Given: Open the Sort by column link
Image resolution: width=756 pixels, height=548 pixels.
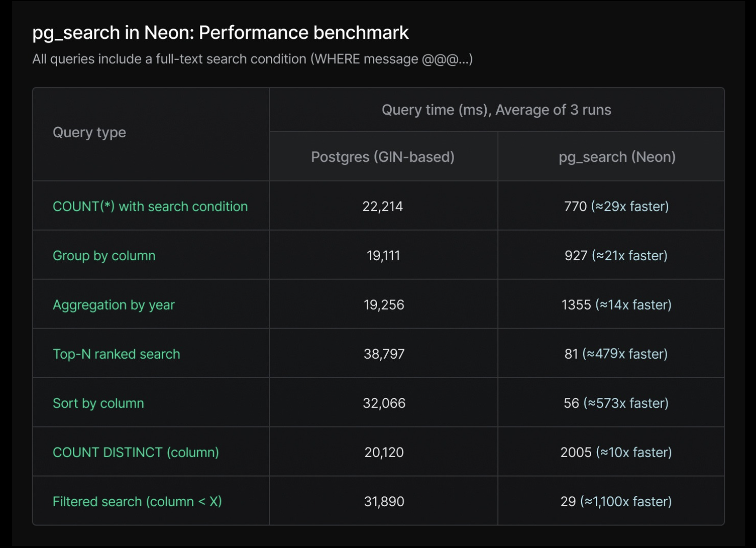Looking at the screenshot, I should point(98,403).
